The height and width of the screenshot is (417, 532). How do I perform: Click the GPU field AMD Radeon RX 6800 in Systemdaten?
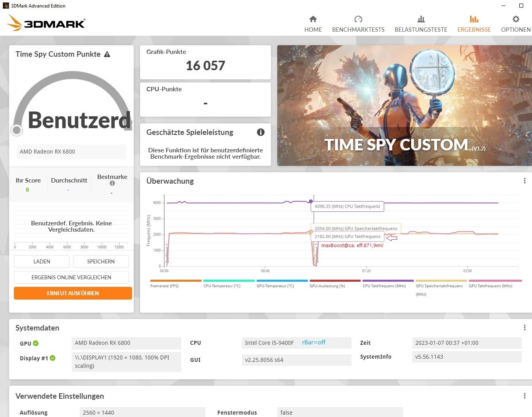[127, 343]
